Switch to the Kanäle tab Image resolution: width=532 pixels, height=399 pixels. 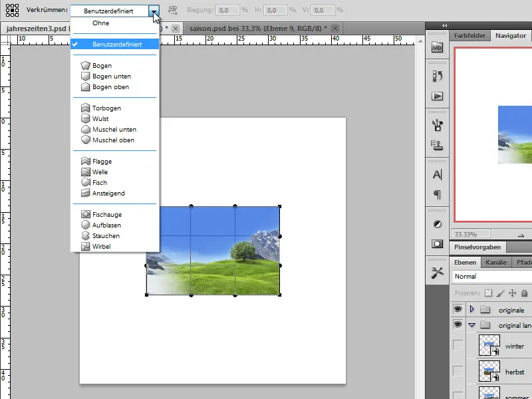pos(495,262)
